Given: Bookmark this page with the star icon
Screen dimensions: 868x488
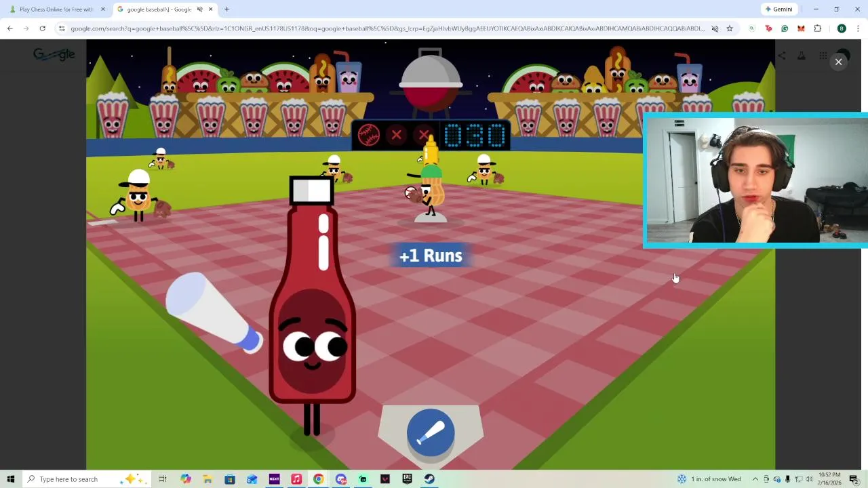Looking at the screenshot, I should 730,28.
